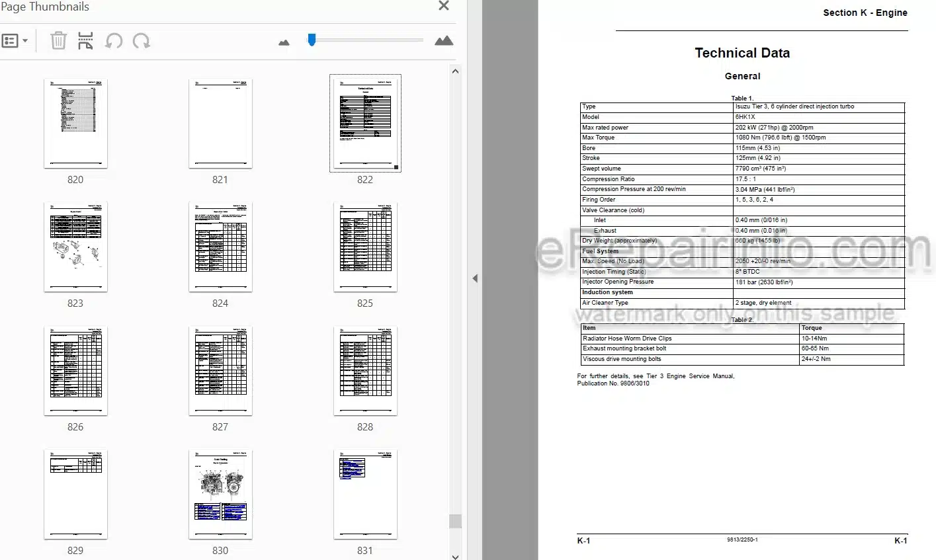The image size is (936, 560).
Task: Click the 'Air Cleaner Type' row label
Action: [x=605, y=303]
